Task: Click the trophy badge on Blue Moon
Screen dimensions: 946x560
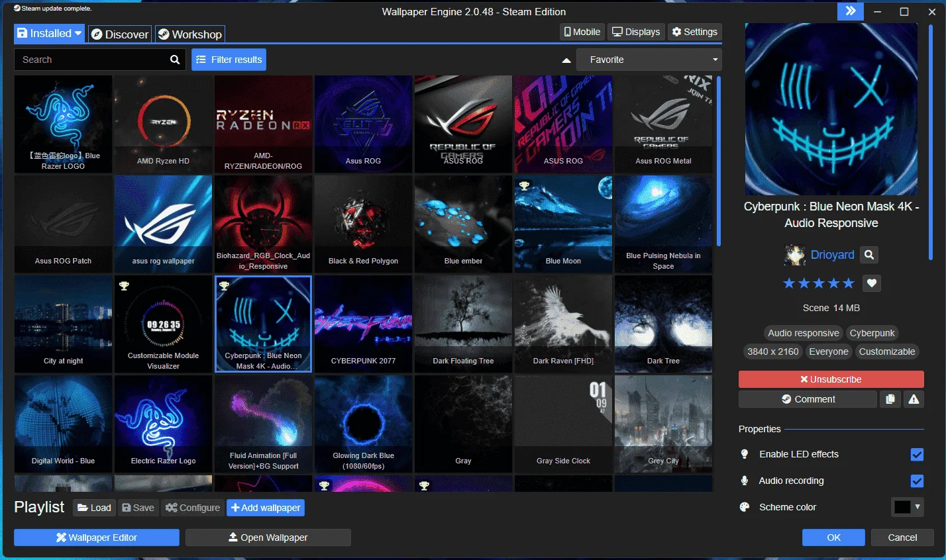Action: click(524, 186)
